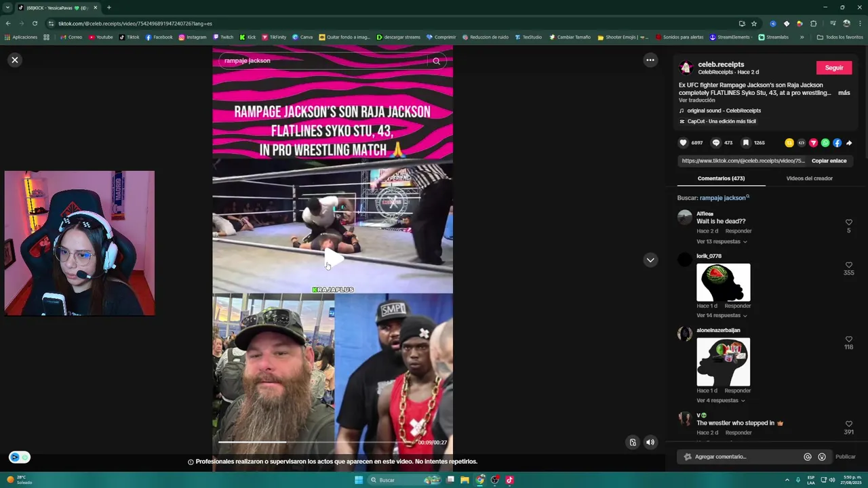The height and width of the screenshot is (488, 868).
Task: Open more share options arrow
Action: [x=849, y=143]
